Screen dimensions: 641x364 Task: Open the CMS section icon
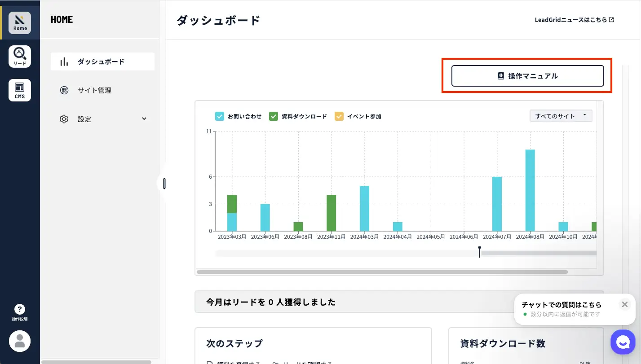(20, 90)
